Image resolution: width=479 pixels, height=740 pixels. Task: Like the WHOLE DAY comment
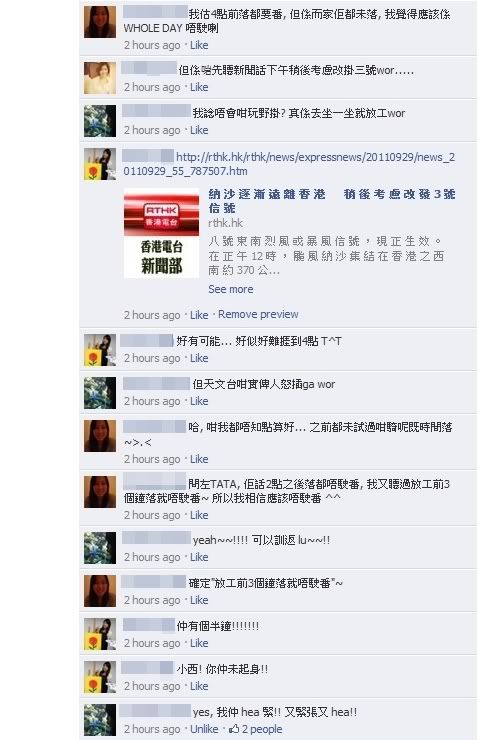coord(199,45)
